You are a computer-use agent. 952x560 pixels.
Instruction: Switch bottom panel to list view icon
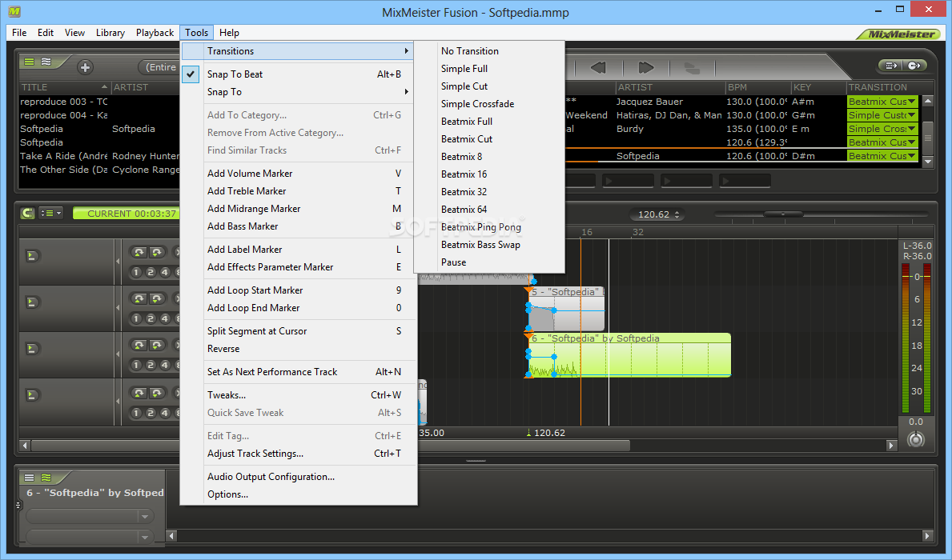tap(29, 478)
